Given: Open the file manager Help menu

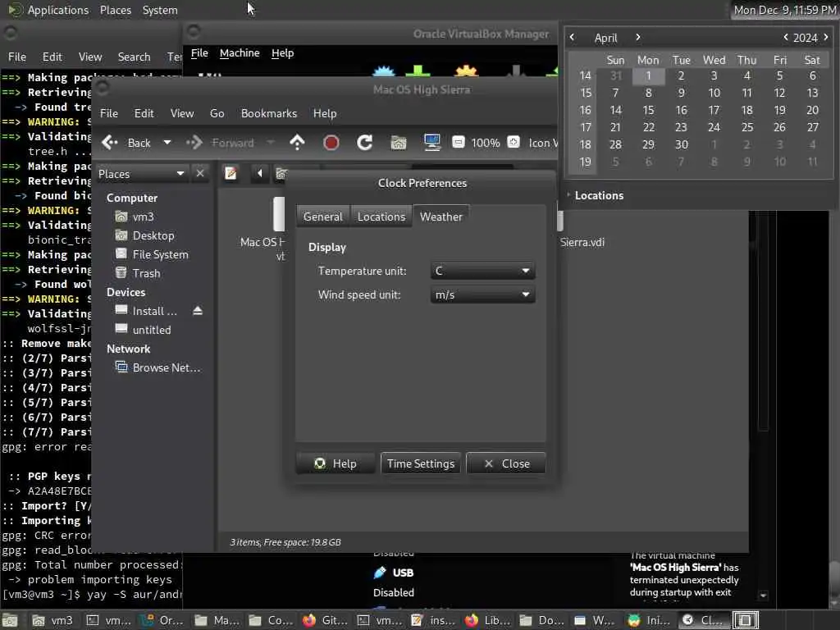Looking at the screenshot, I should tap(325, 113).
